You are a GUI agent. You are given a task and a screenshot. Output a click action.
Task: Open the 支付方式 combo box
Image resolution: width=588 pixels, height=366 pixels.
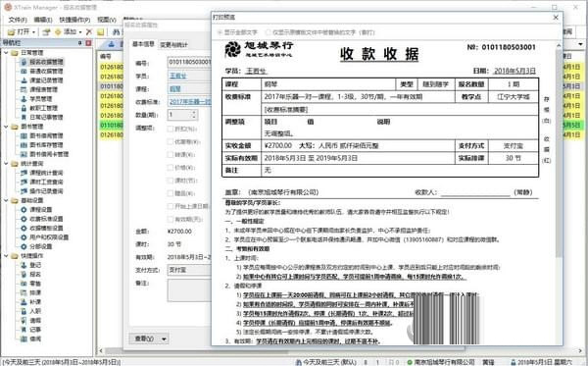pyautogui.click(x=190, y=270)
